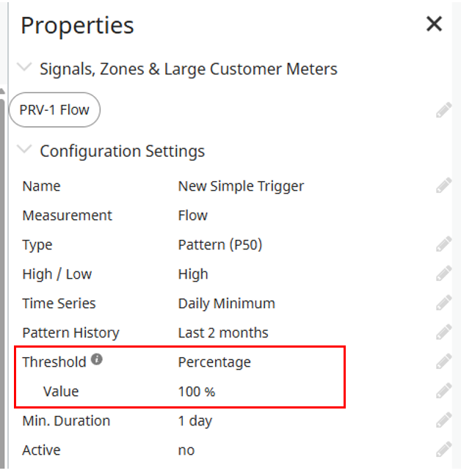Click the edit pencil for Value 100 %
Viewport: 461px width, 476px height.
443,391
